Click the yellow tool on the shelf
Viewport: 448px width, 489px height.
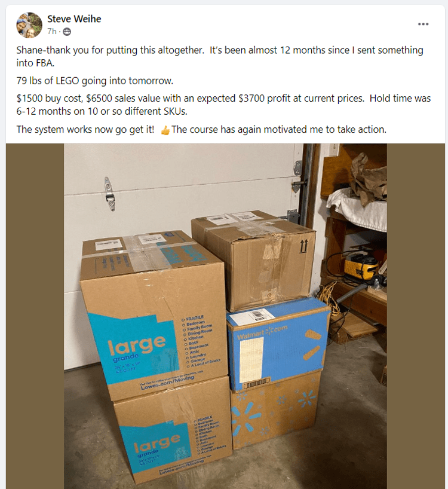click(362, 266)
